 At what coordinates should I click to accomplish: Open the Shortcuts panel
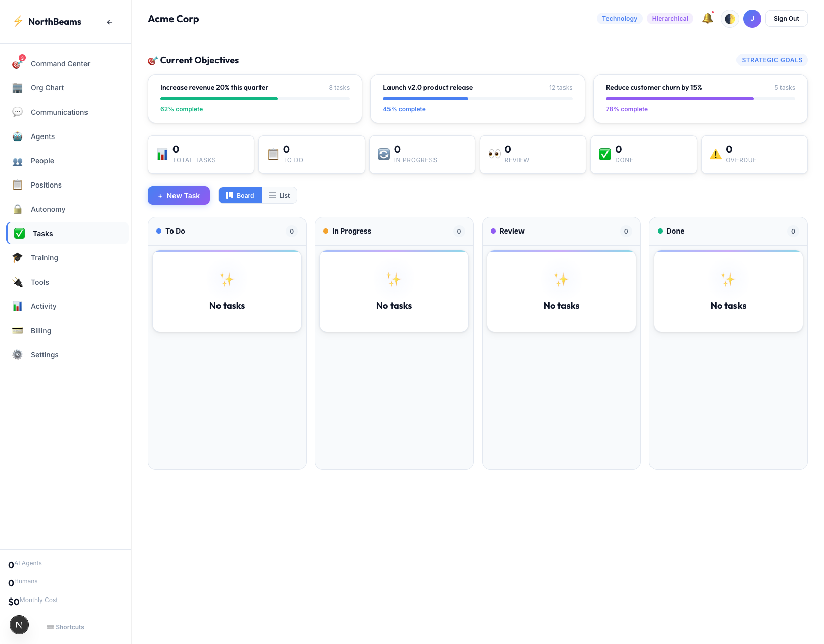65,627
